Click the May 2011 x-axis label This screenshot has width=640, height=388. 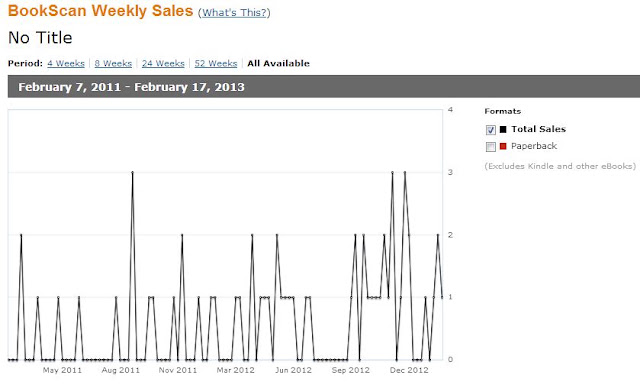(62, 370)
